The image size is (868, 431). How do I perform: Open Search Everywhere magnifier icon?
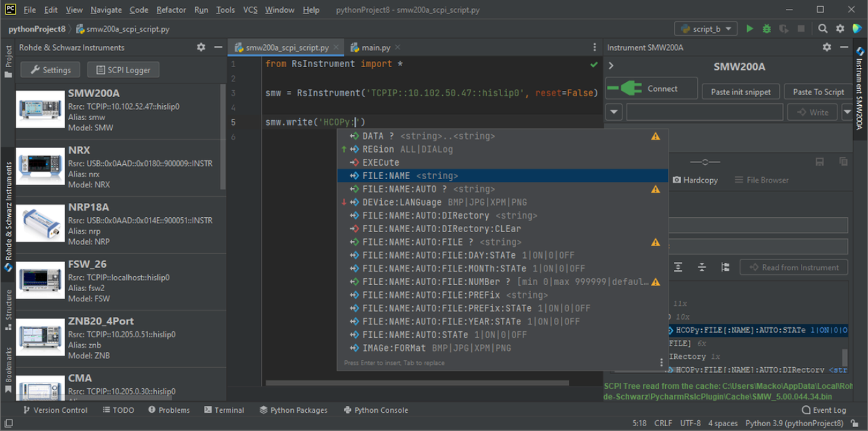[x=823, y=29]
